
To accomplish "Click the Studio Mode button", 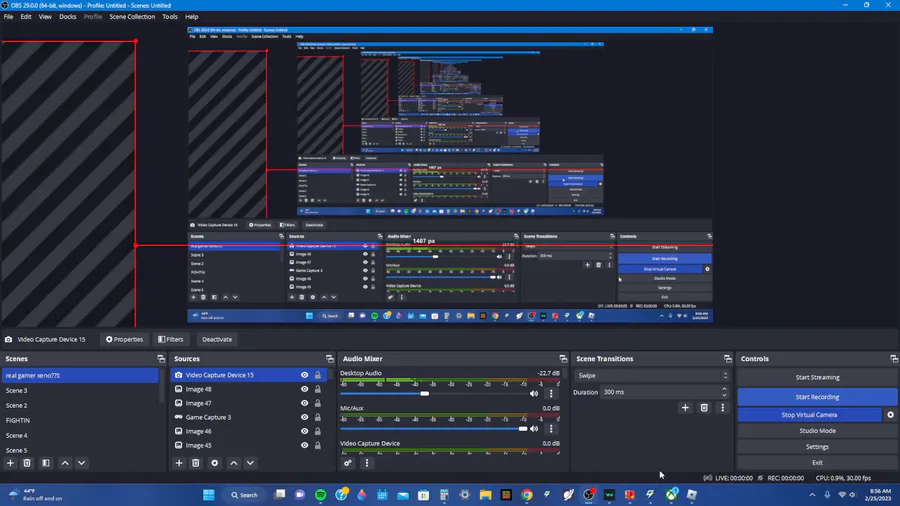I will (x=817, y=431).
